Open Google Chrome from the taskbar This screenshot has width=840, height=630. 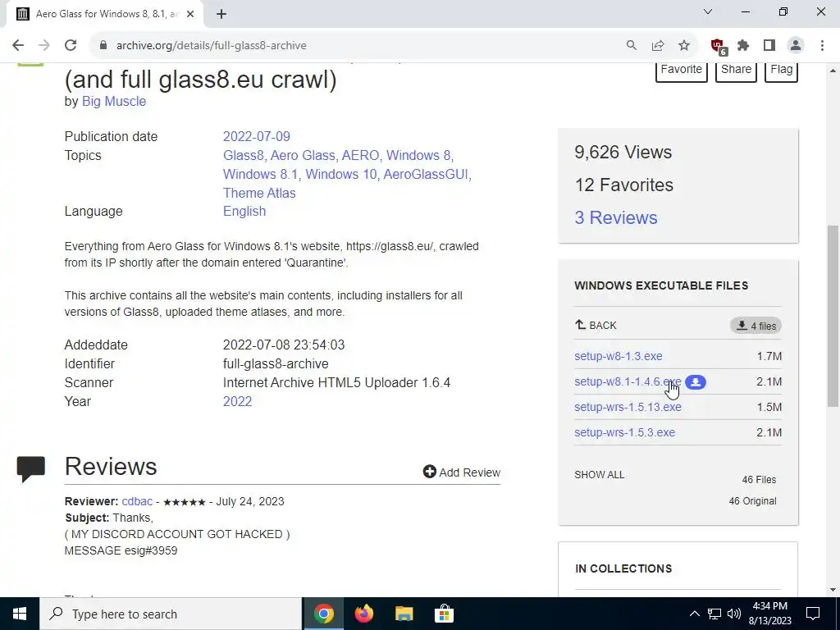pyautogui.click(x=323, y=614)
